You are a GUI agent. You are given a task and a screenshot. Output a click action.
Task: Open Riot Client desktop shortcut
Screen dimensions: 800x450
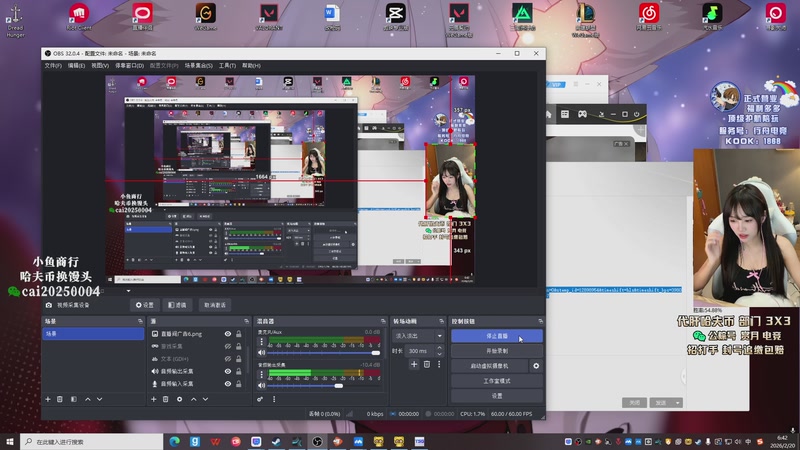pos(79,17)
